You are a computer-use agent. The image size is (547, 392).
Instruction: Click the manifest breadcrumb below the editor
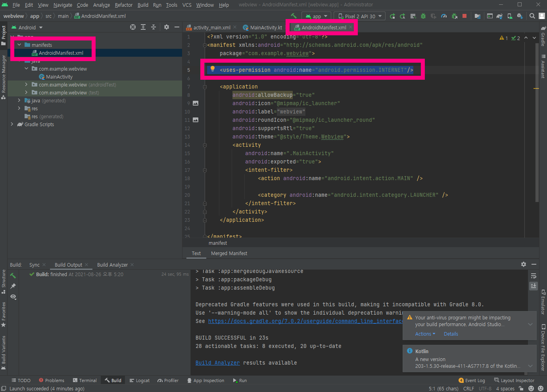[x=218, y=243]
